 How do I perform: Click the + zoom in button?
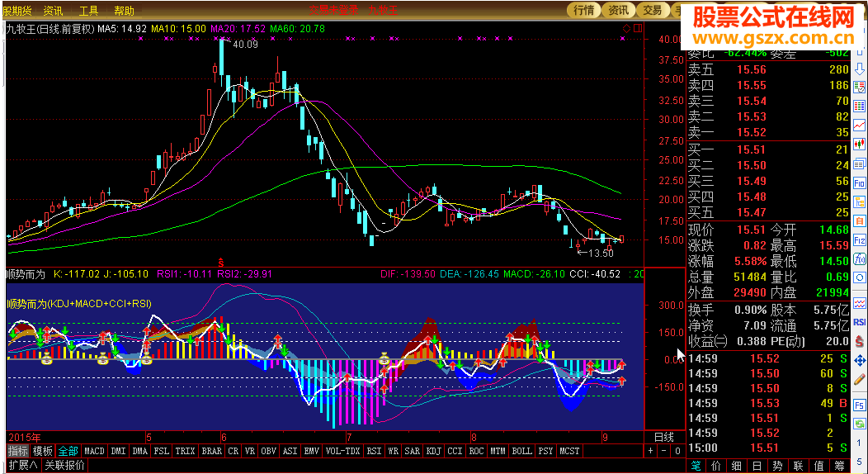click(651, 452)
